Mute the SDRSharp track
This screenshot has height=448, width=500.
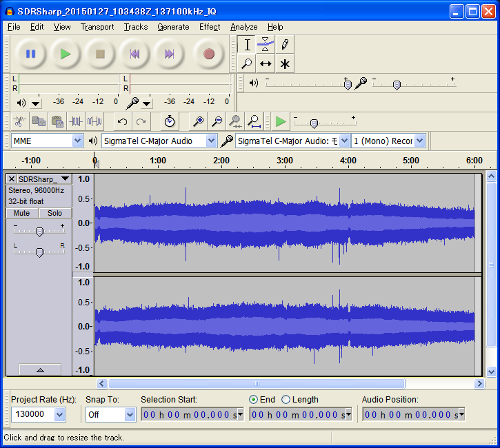point(22,213)
